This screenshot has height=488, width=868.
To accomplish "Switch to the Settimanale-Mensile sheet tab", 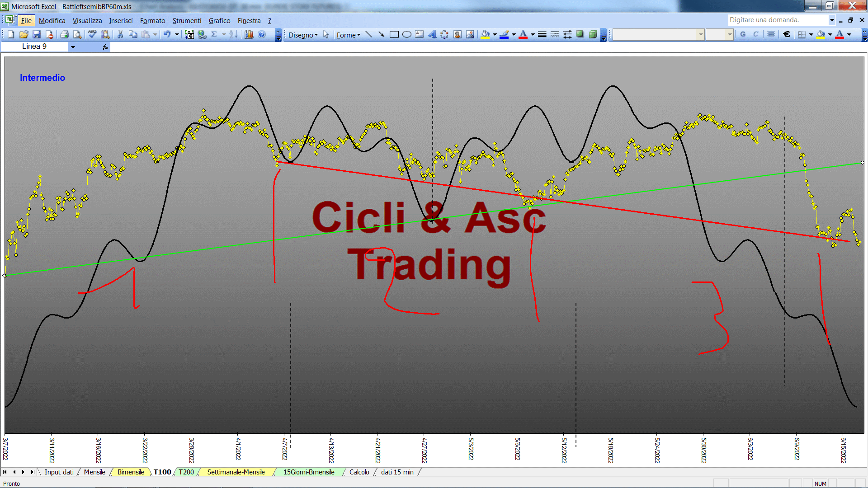I will point(236,472).
